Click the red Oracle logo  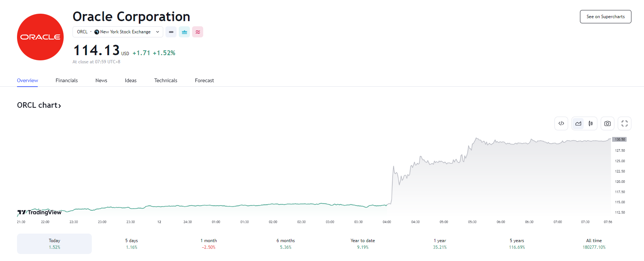40,37
